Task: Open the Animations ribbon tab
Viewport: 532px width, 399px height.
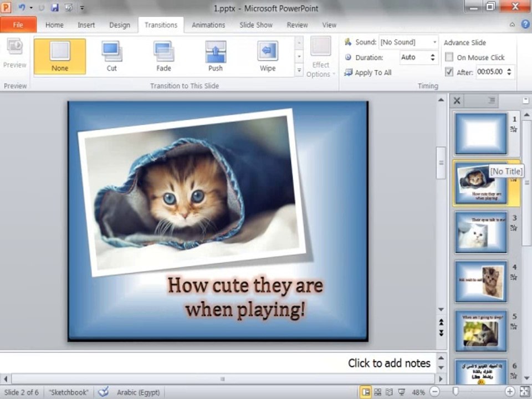Action: tap(208, 25)
